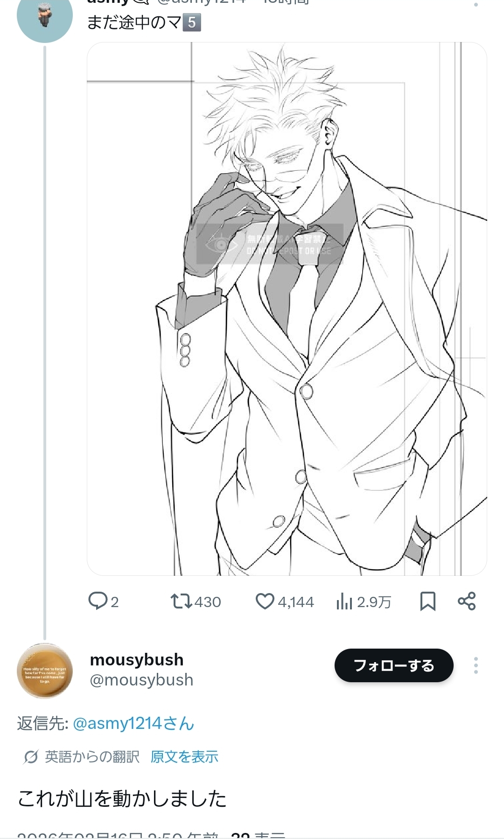Image resolution: width=504 pixels, height=839 pixels.
Task: Repost the artwork post via retweet icon
Action: click(181, 601)
